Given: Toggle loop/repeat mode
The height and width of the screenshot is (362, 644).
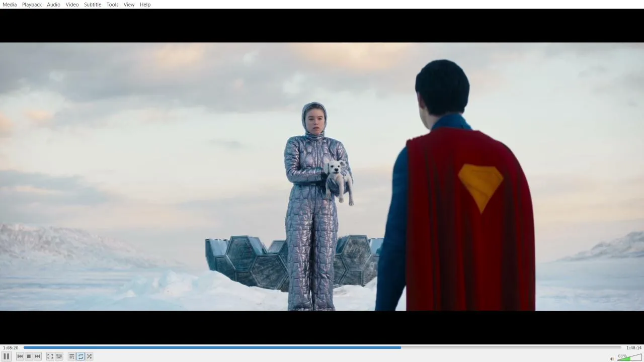Looking at the screenshot, I should pos(80,356).
